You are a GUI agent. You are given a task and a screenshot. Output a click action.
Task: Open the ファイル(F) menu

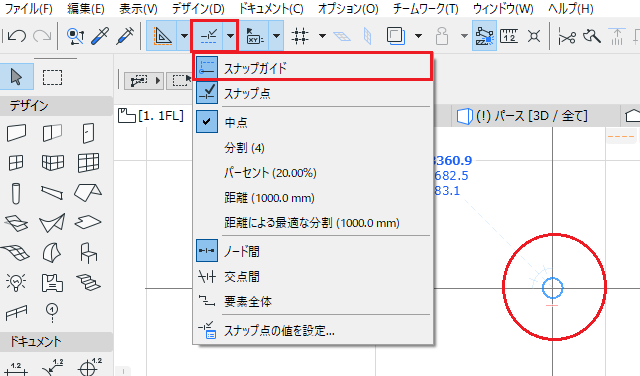coord(29,9)
